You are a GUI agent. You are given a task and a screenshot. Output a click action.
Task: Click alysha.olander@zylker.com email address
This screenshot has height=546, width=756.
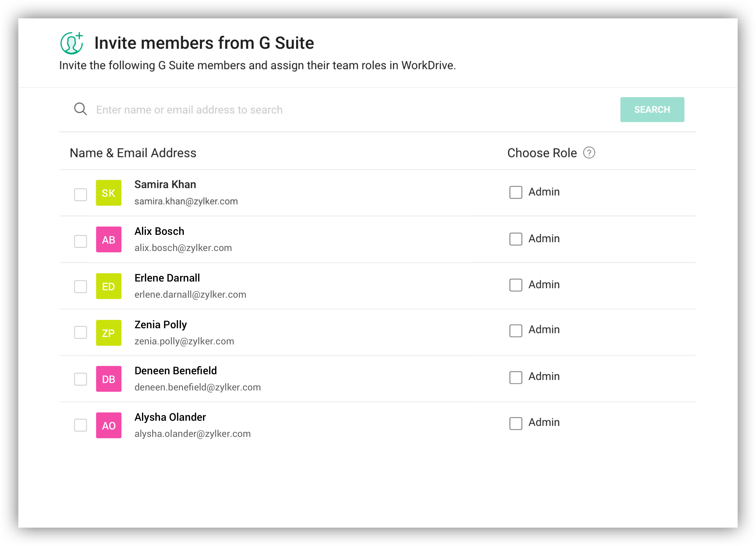pos(192,434)
